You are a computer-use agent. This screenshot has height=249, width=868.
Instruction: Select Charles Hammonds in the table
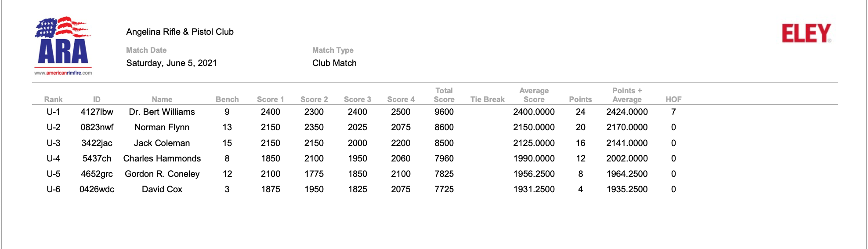(x=162, y=158)
